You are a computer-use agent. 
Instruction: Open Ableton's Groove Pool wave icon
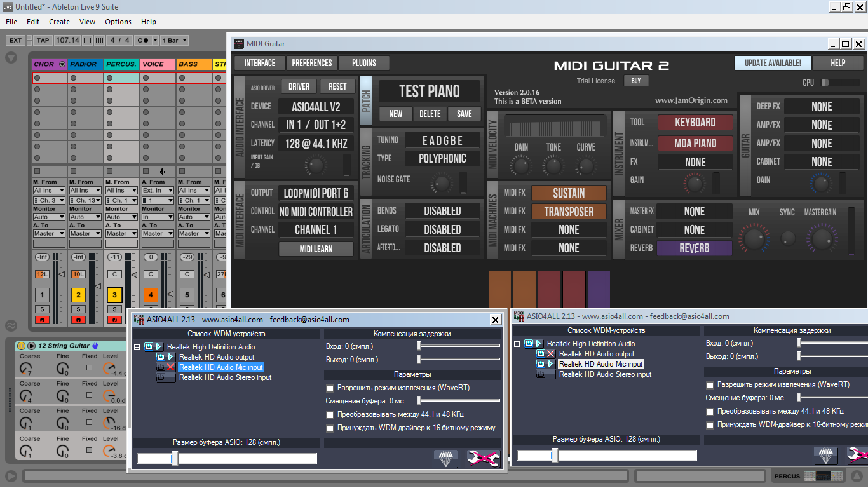(11, 326)
